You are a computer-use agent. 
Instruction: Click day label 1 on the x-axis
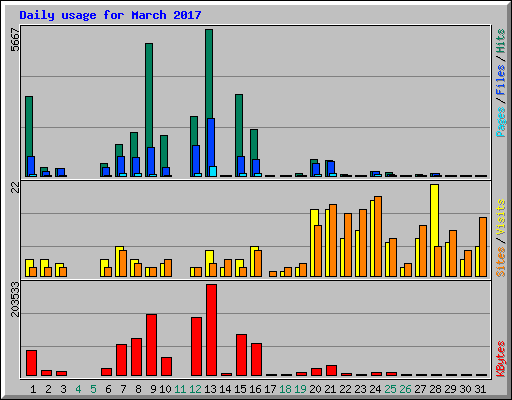coord(33,389)
